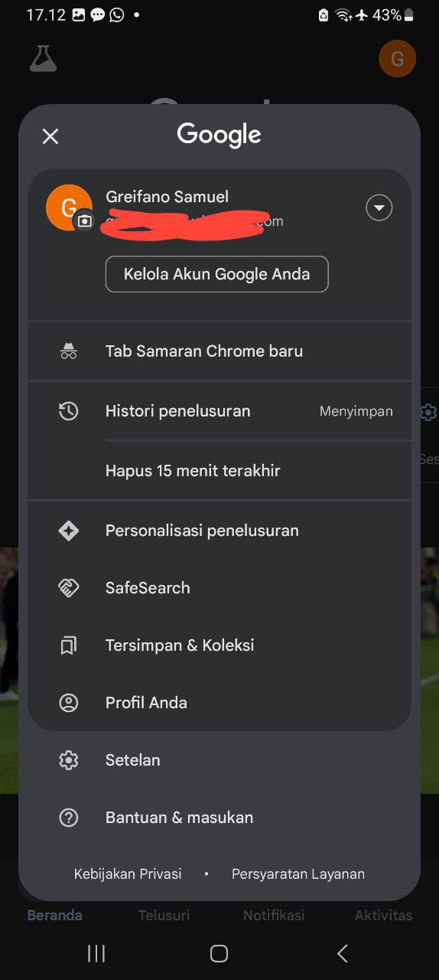439x980 pixels.
Task: Tap the Bantuan & masukan question icon
Action: pyautogui.click(x=69, y=818)
